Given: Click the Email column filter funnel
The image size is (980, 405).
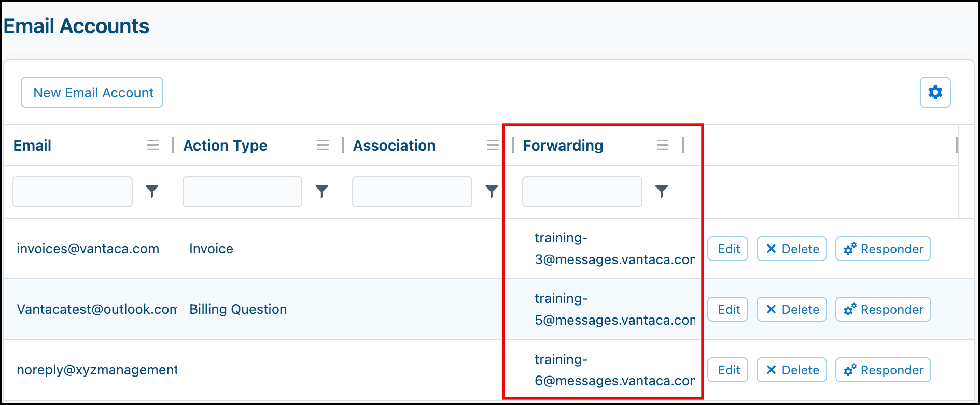Looking at the screenshot, I should pyautogui.click(x=152, y=192).
